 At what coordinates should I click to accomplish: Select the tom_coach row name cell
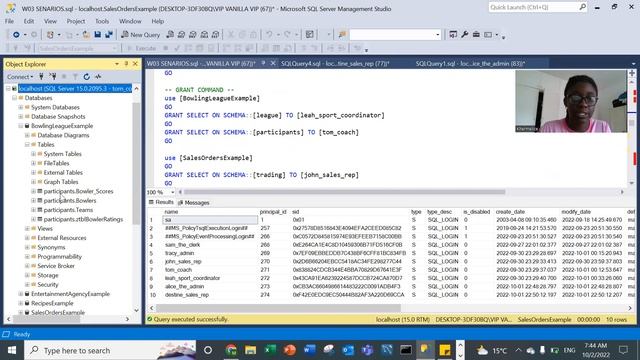tap(178, 270)
